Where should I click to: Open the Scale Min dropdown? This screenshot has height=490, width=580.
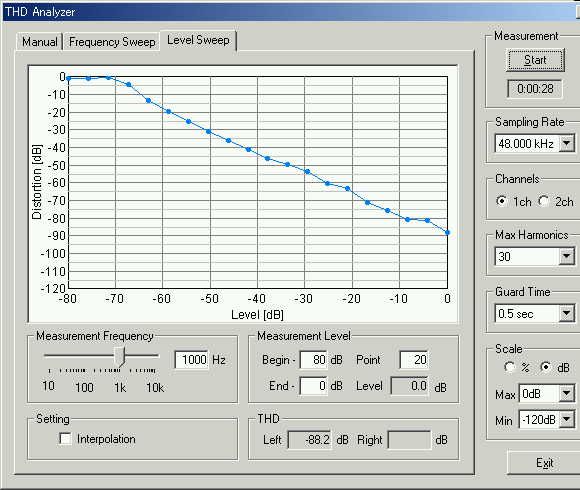point(567,420)
